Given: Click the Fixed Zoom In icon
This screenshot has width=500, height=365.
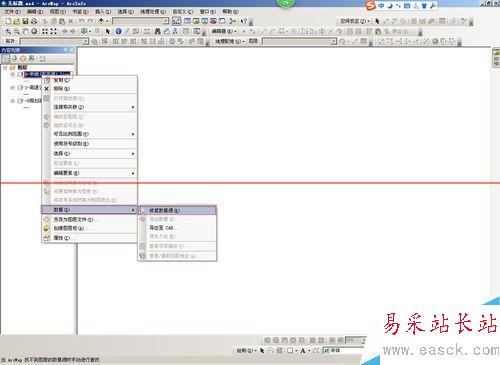Looking at the screenshot, I should [45, 31].
